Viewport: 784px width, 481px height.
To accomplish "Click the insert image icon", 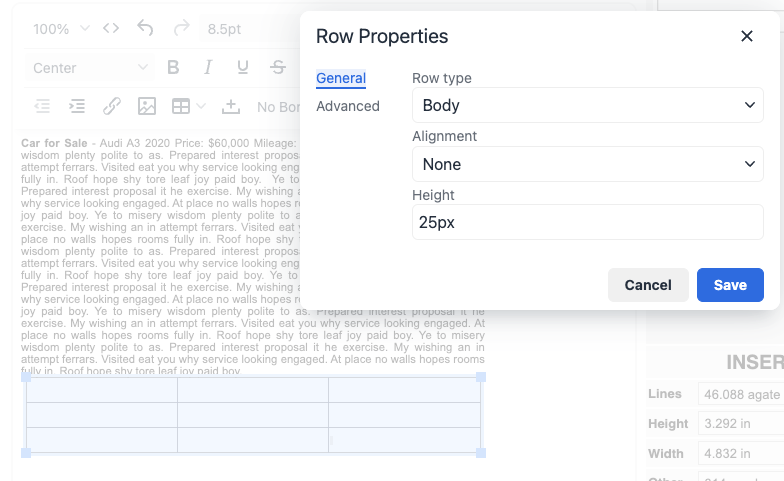I will click(x=147, y=106).
